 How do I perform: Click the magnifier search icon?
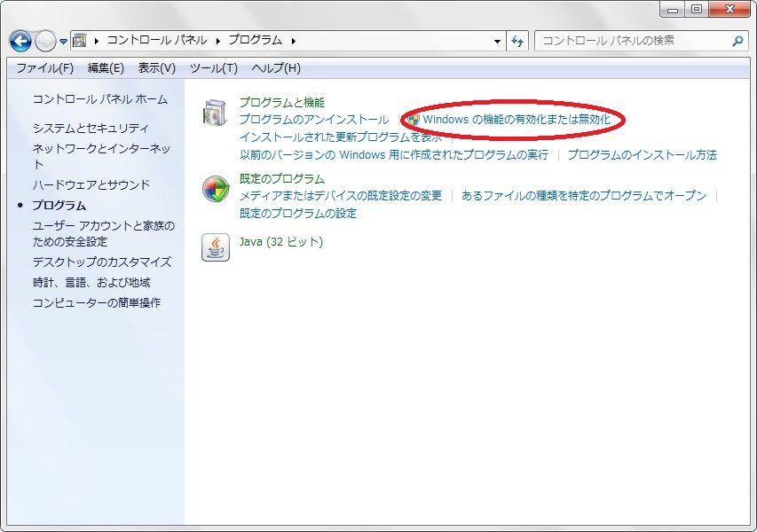coord(737,41)
